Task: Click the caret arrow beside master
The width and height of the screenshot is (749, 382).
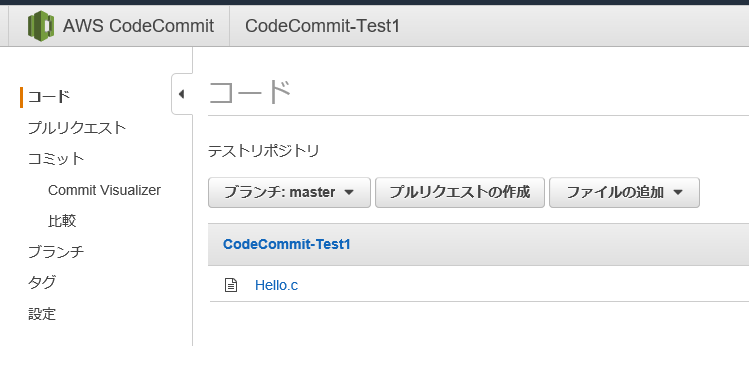Action: coord(349,192)
